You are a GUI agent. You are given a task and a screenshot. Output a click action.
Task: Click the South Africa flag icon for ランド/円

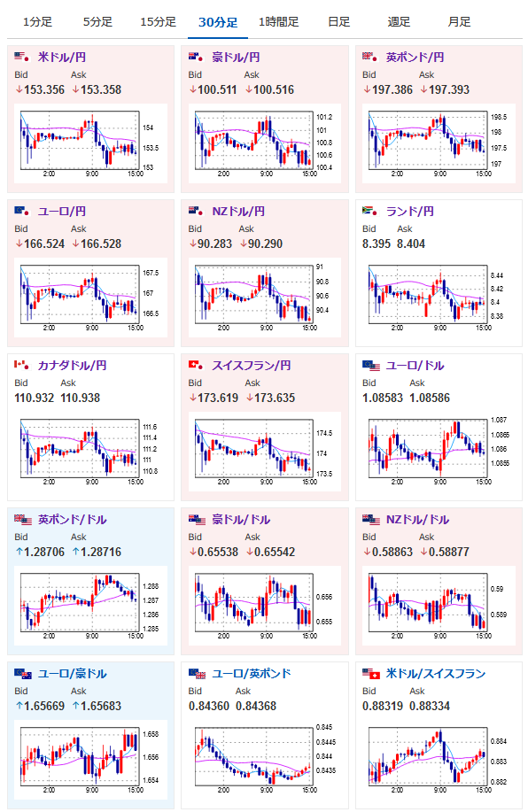370,212
